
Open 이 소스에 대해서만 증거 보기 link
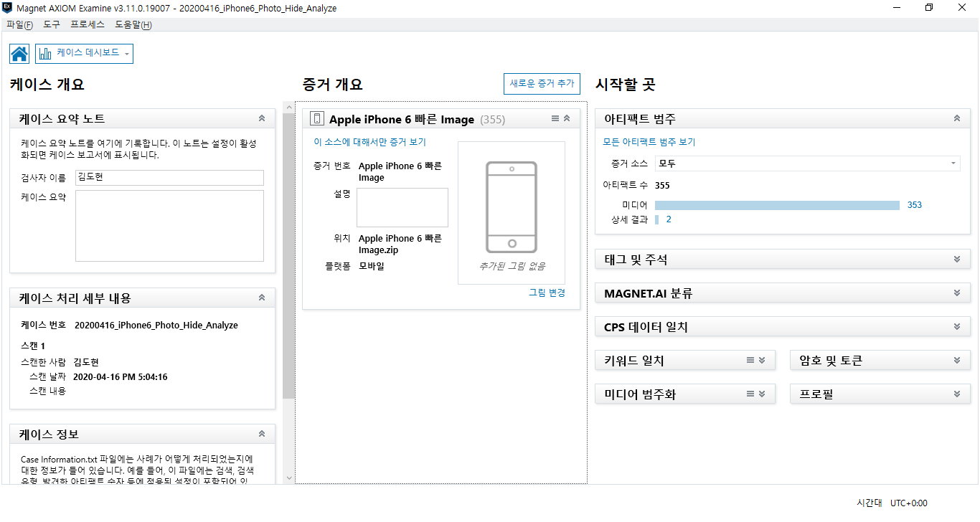click(x=370, y=143)
